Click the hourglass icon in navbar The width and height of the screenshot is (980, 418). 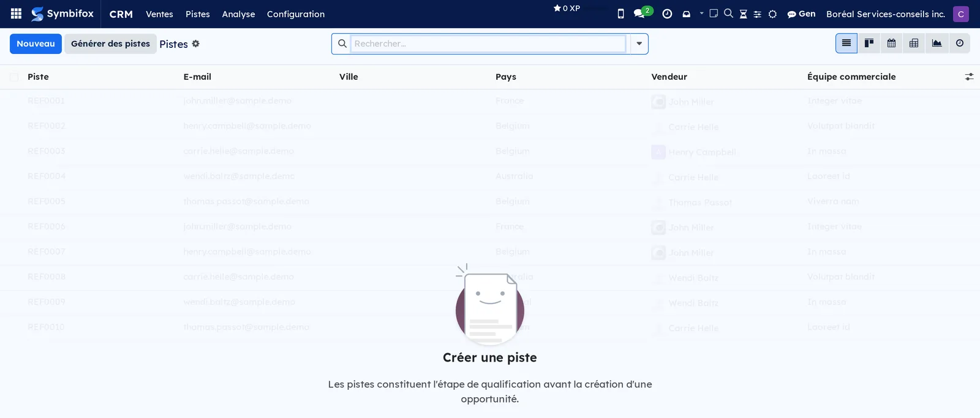coord(743,13)
